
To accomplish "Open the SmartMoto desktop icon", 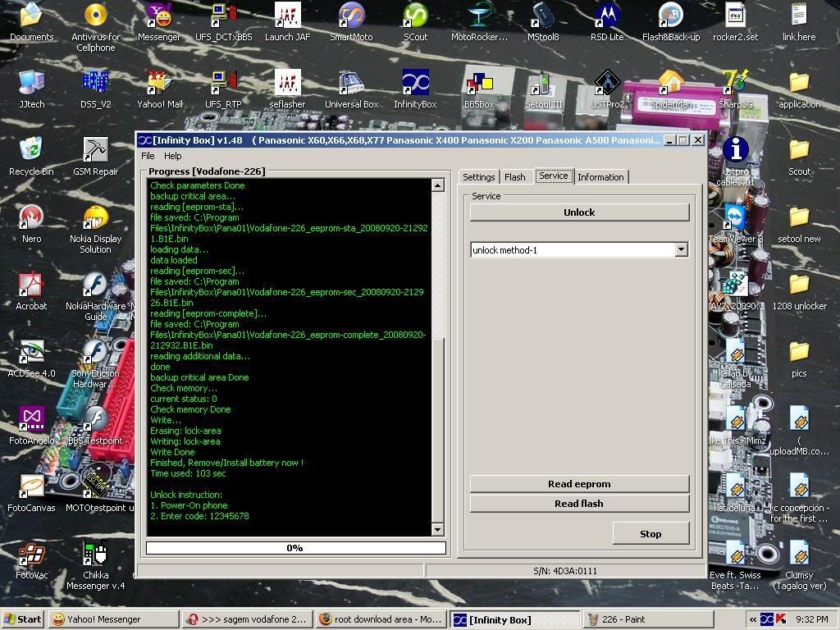I will (351, 16).
